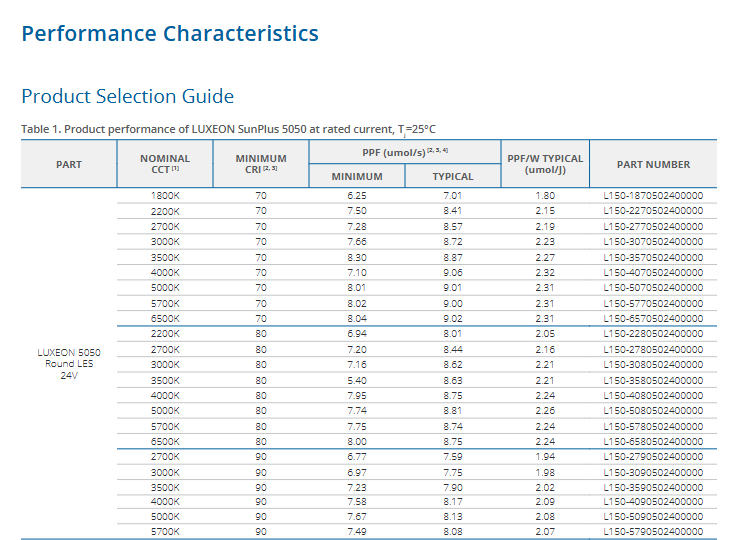Click the Product Selection Guide subheading

127,97
